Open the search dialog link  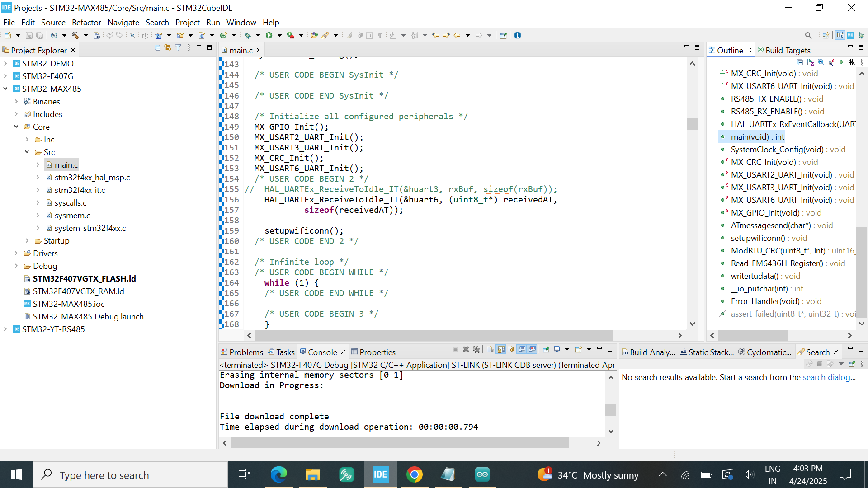[826, 377]
